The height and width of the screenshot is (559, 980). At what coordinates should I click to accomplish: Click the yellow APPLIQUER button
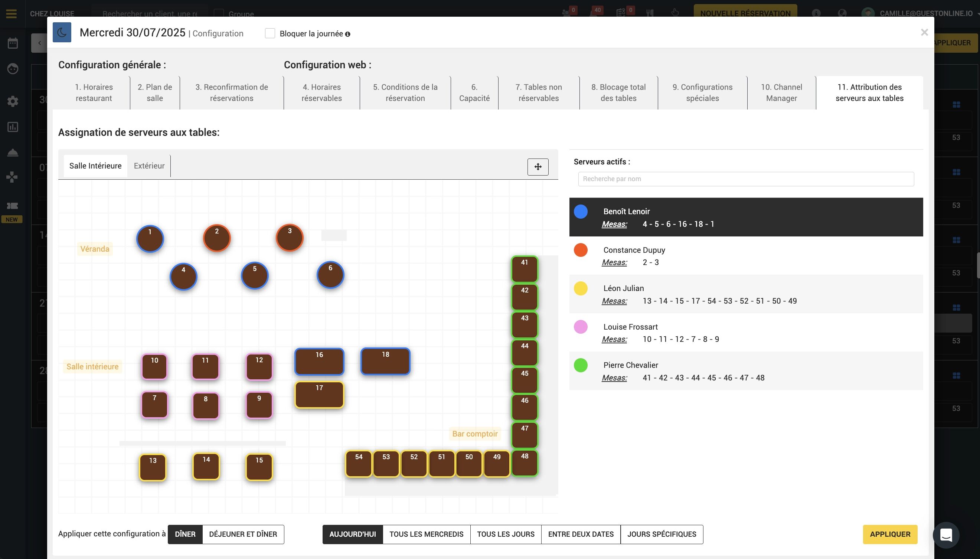click(889, 534)
